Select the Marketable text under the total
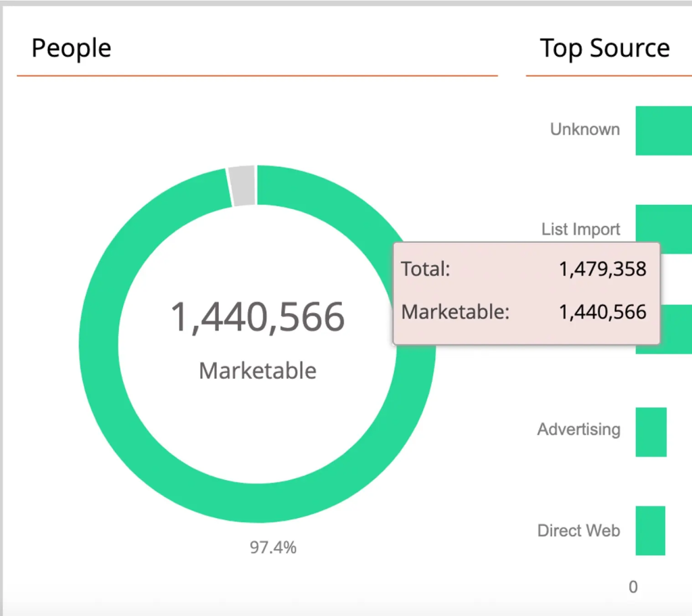Image resolution: width=692 pixels, height=616 pixels. point(257,370)
